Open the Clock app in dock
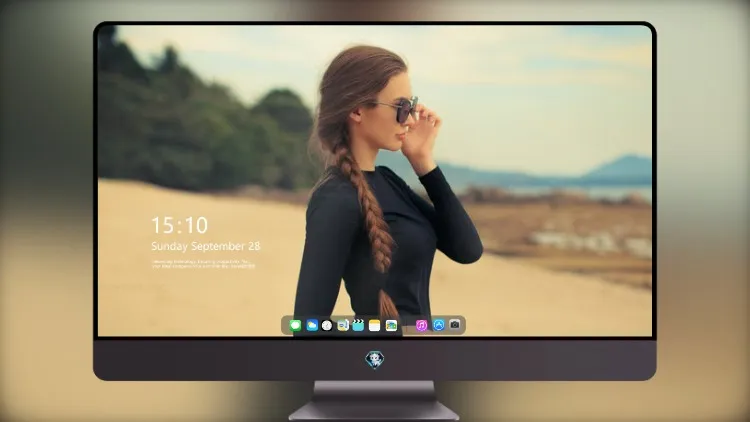Viewport: 750px width, 422px height. click(327, 325)
